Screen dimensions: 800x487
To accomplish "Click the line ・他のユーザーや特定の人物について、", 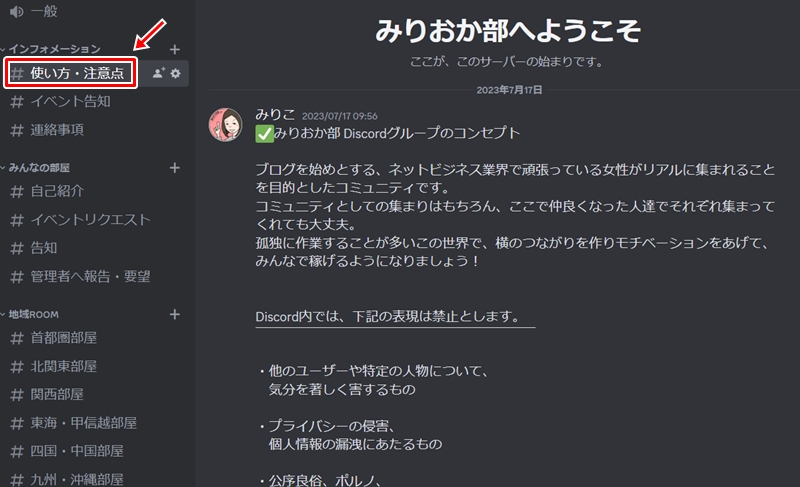I will pyautogui.click(x=374, y=371).
